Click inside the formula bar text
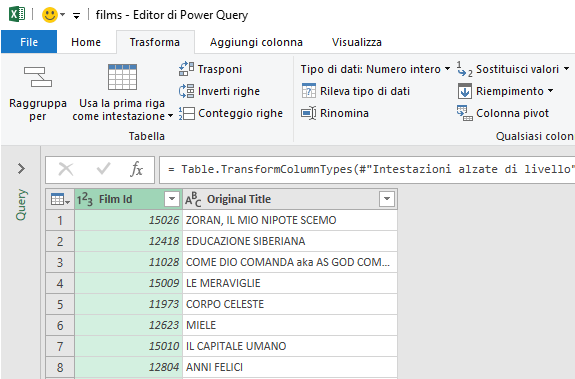 coord(370,169)
